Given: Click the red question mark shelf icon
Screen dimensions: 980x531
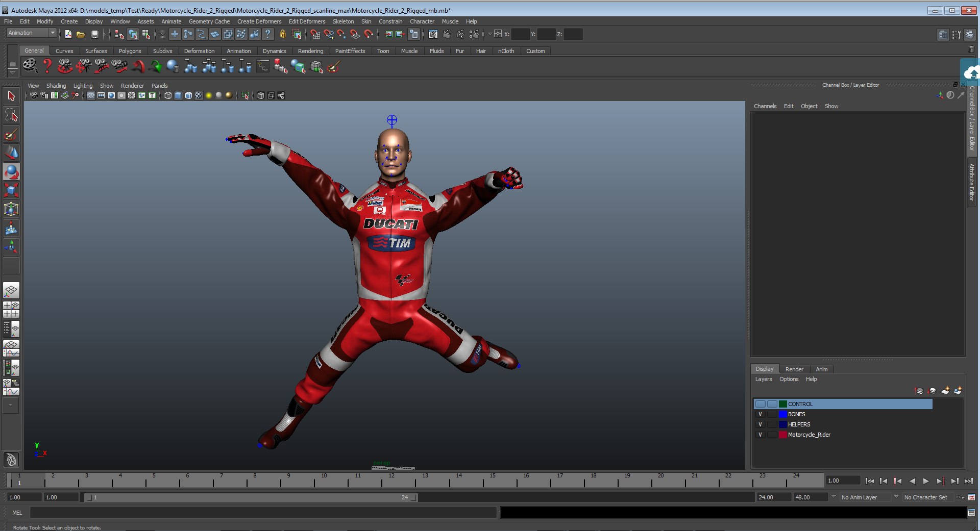Looking at the screenshot, I should pos(47,66).
